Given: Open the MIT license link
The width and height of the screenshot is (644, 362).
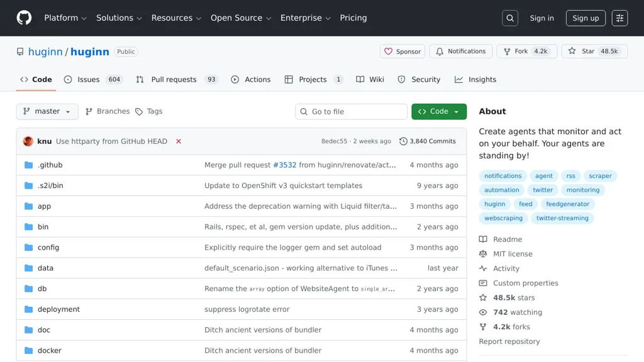Looking at the screenshot, I should point(512,254).
